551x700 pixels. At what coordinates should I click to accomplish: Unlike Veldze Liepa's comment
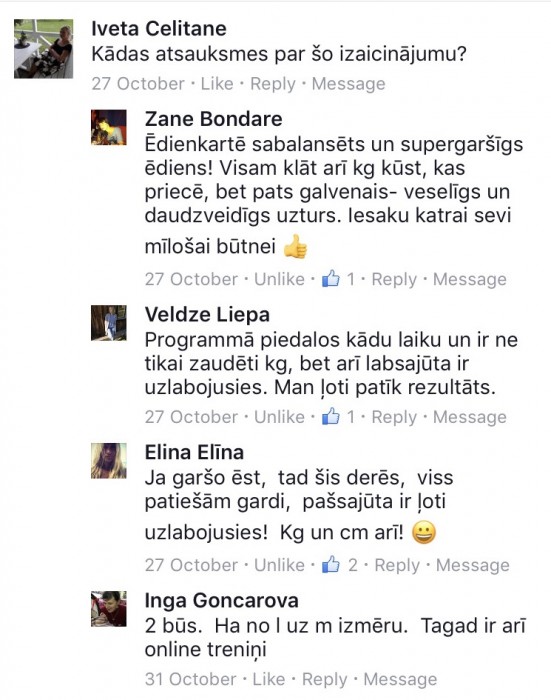(279, 417)
